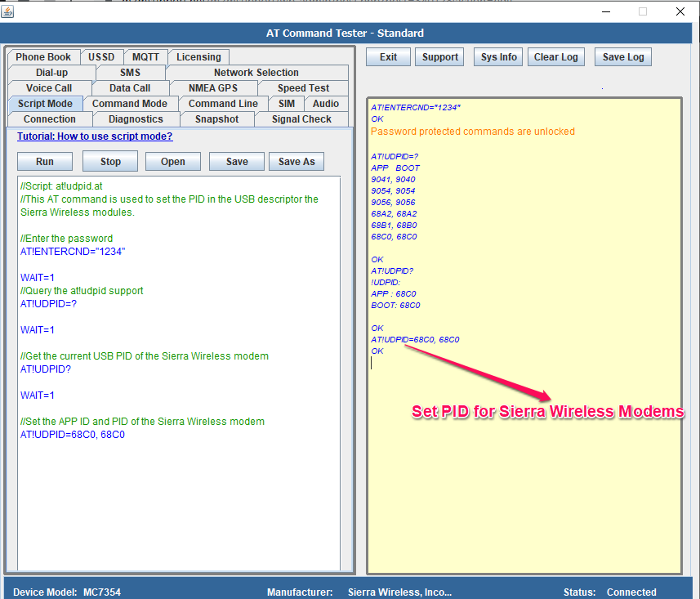Click AT!UDPID=68C0, 68C0 line in script editor
Viewport: 700px width, 599px height.
(73, 434)
